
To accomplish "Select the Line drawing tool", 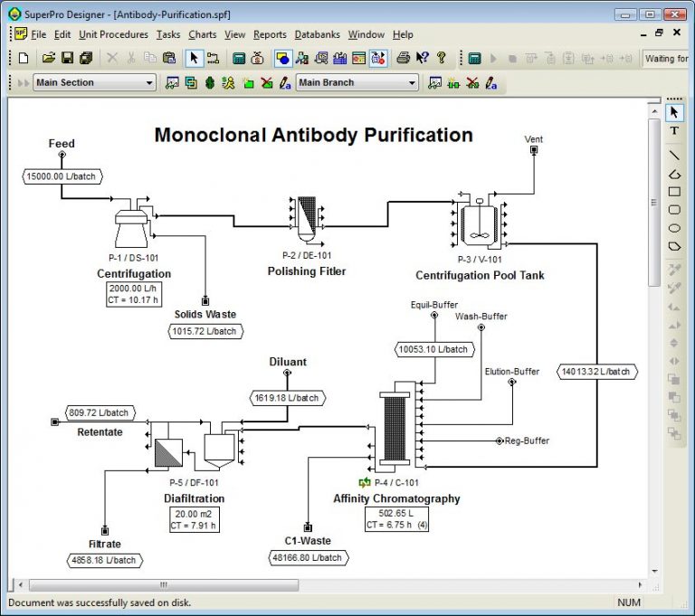I will (674, 155).
